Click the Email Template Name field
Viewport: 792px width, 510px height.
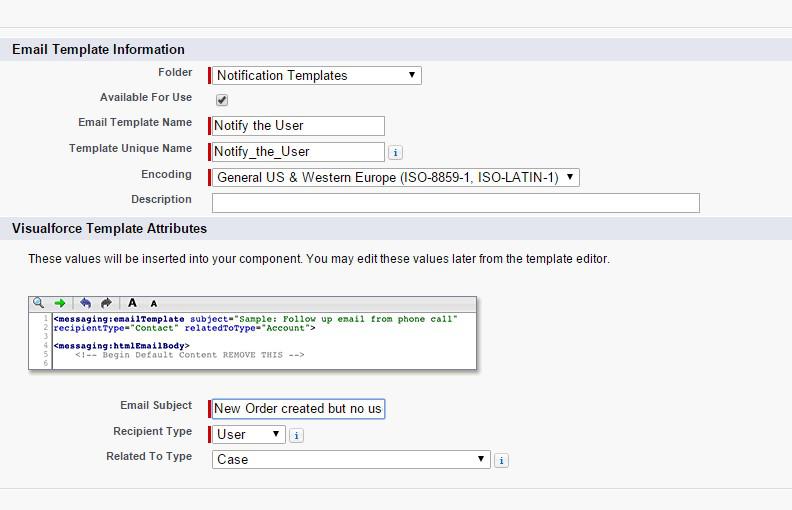pyautogui.click(x=298, y=126)
